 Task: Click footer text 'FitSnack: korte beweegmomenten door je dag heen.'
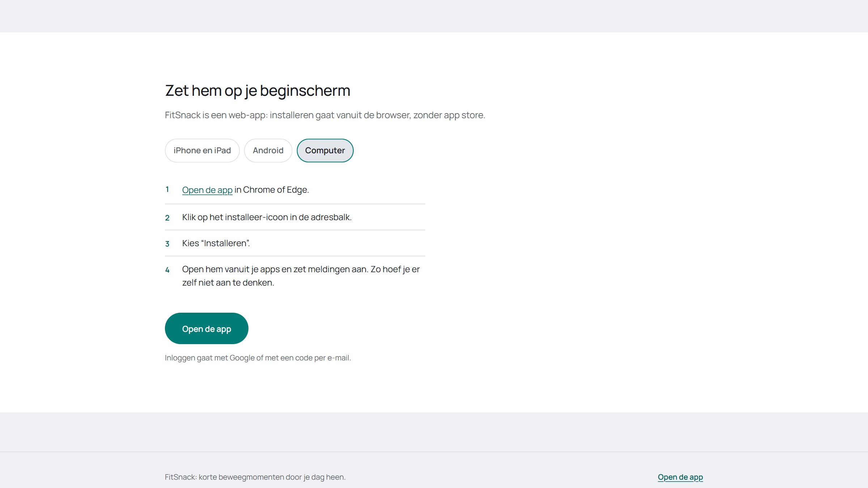[x=255, y=477]
